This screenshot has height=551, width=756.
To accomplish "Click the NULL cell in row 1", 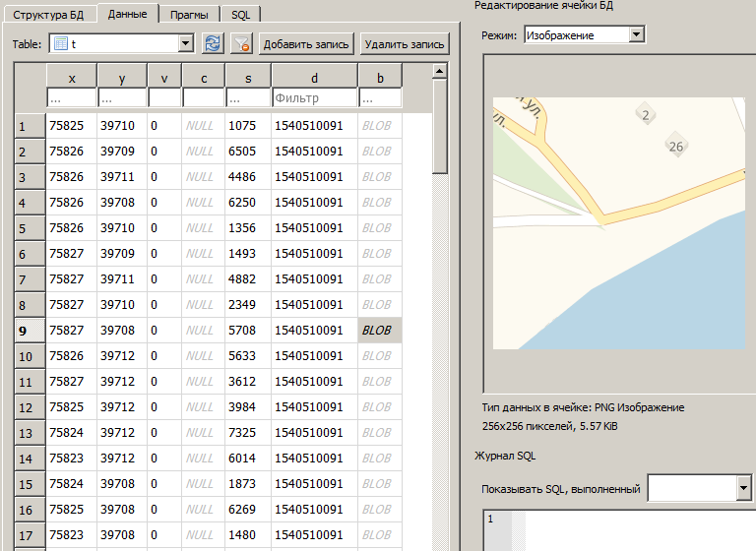I will click(200, 126).
